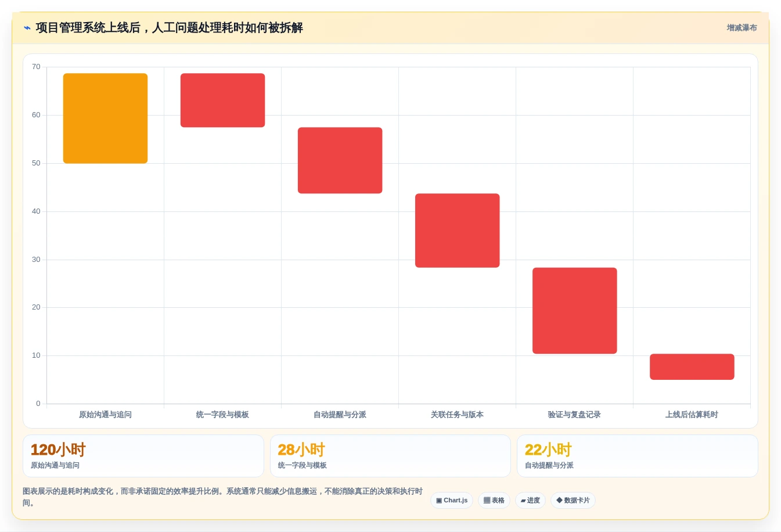
Task: Click the red 验证与复盘记录 bar
Action: 574,311
